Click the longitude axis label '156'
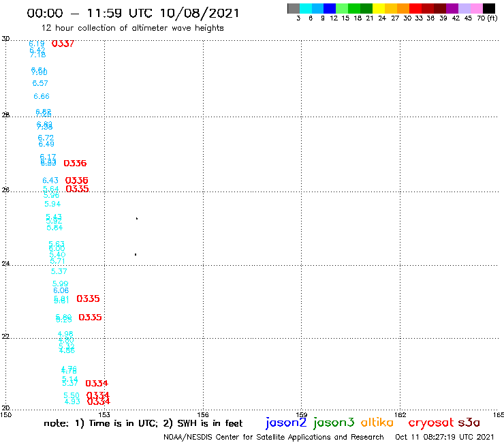 coord(203,414)
